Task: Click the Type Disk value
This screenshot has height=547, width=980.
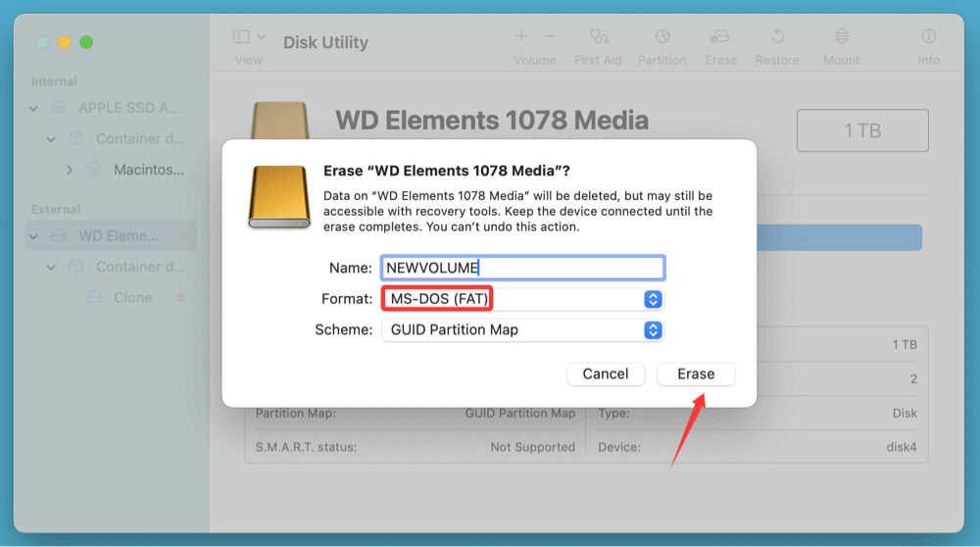Action: click(x=905, y=414)
